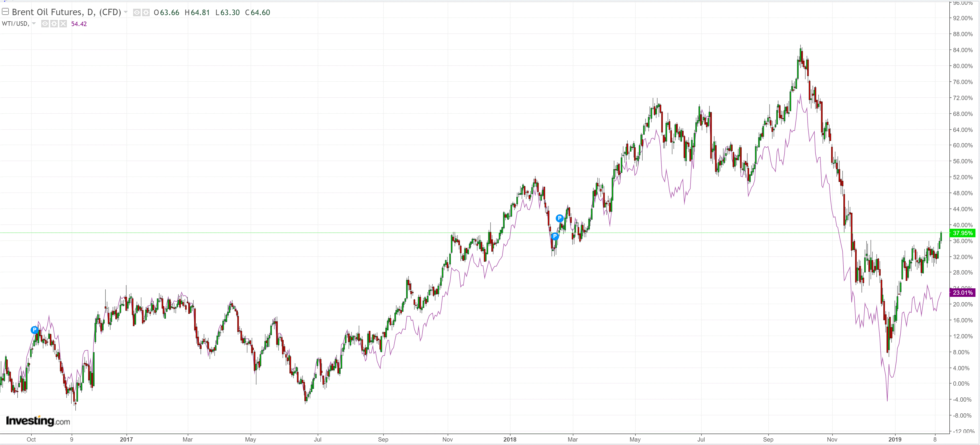The image size is (980, 445).
Task: Click Brent Oil Futures title text
Action: pos(66,12)
